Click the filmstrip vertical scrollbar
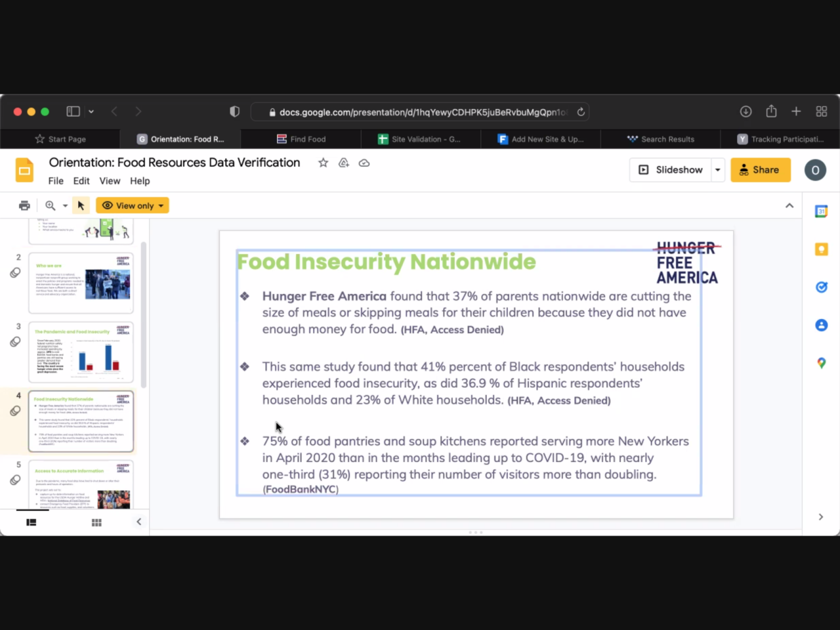The height and width of the screenshot is (630, 840). click(x=143, y=315)
